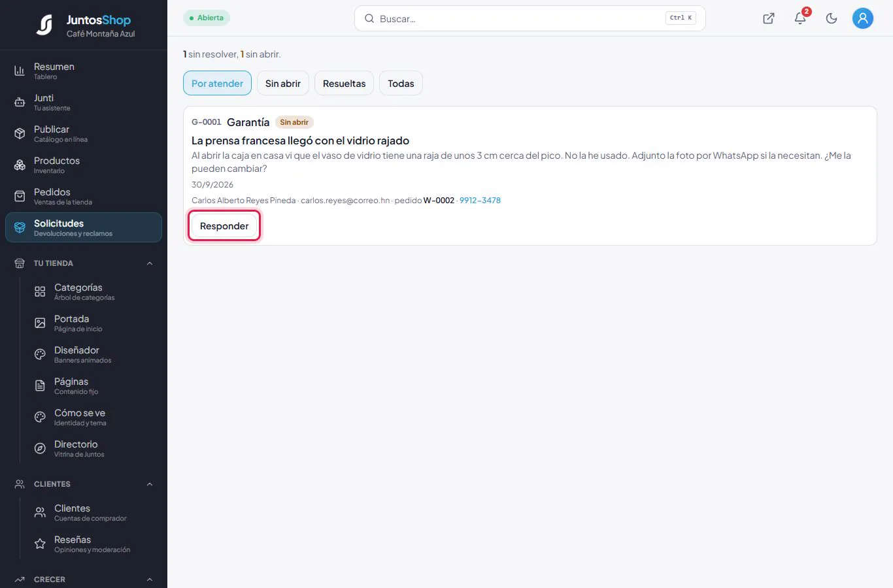Screen dimensions: 893x588
Task: Switch to the Sin abrir tab
Action: point(283,83)
